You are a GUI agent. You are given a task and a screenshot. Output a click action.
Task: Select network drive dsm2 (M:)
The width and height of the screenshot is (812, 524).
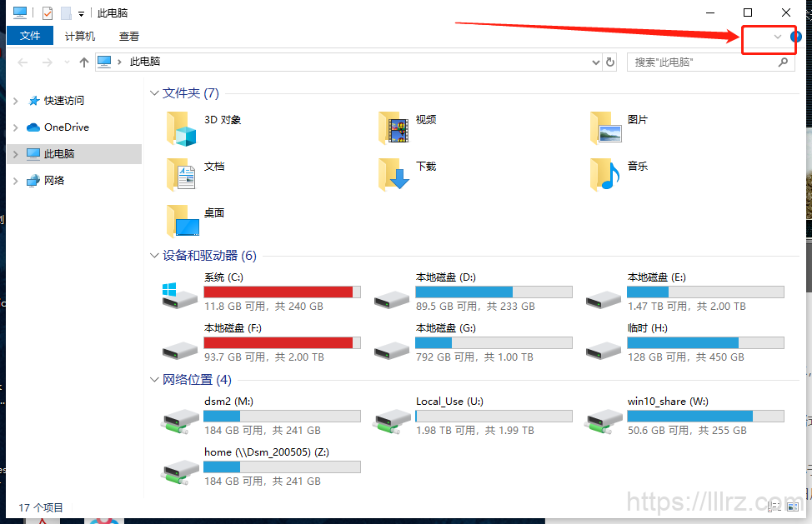261,416
